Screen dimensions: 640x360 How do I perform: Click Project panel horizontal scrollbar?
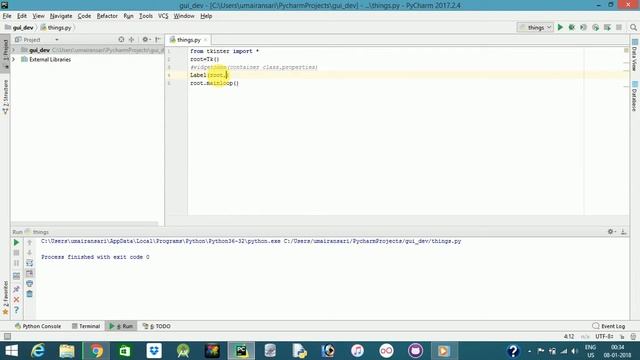pyautogui.click(x=84, y=224)
